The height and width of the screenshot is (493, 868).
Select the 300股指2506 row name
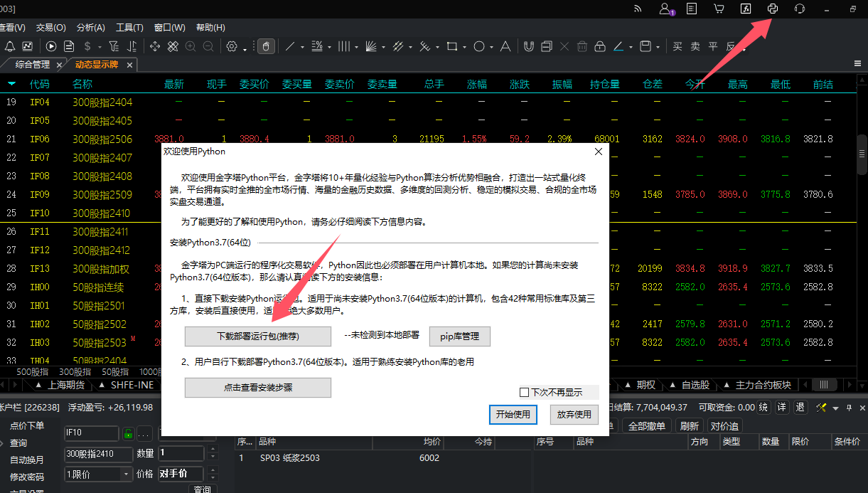102,139
